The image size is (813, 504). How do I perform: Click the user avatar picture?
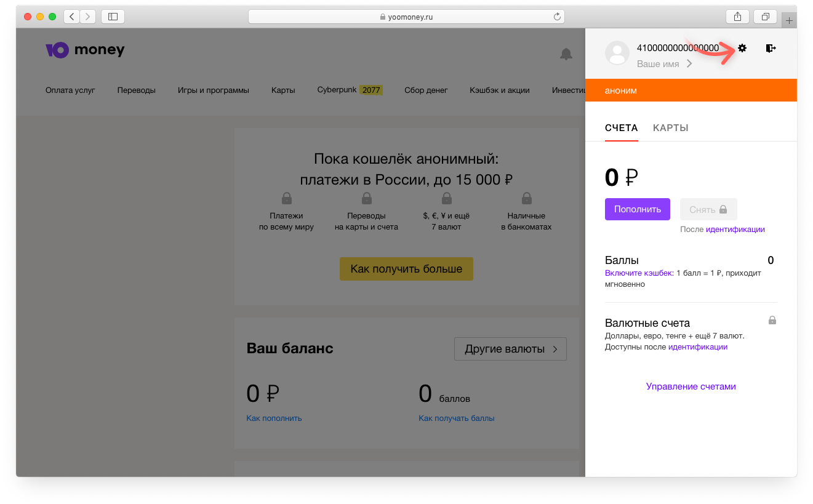(x=617, y=54)
